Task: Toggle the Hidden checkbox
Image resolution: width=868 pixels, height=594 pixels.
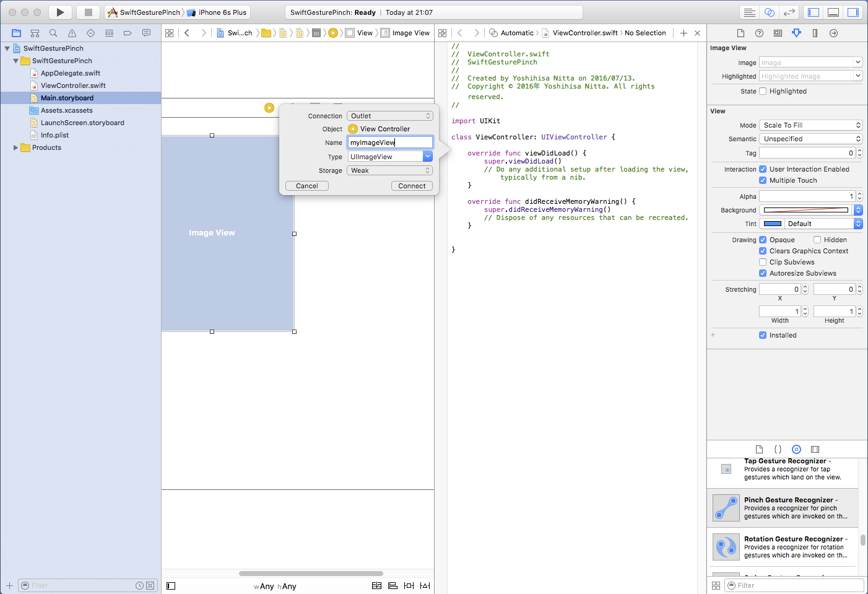Action: click(817, 240)
